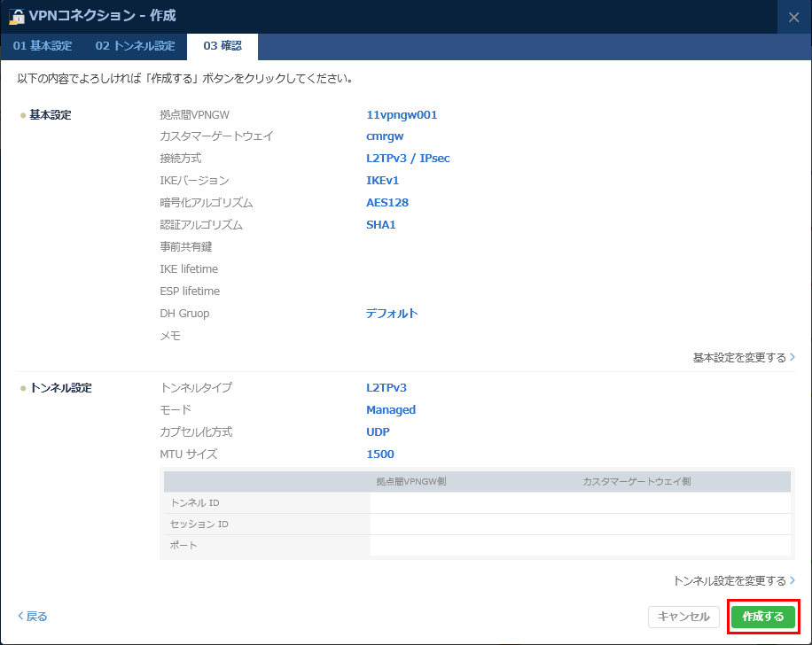The height and width of the screenshot is (645, 812).
Task: Close the VPN connection creation dialog
Action: 793,16
